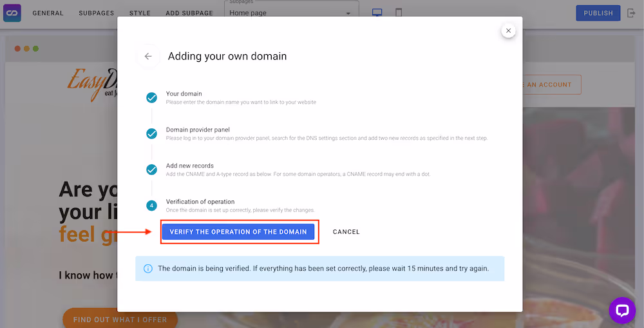
Task: Click the info icon in the verification notice
Action: (148, 268)
